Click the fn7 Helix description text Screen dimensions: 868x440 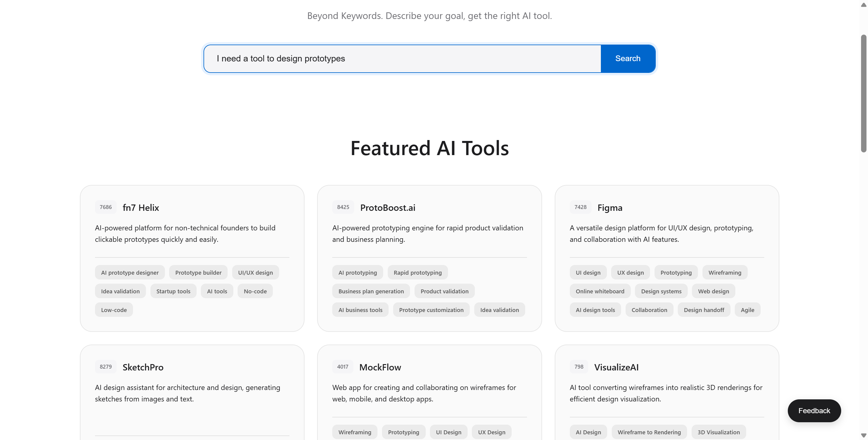click(x=185, y=233)
